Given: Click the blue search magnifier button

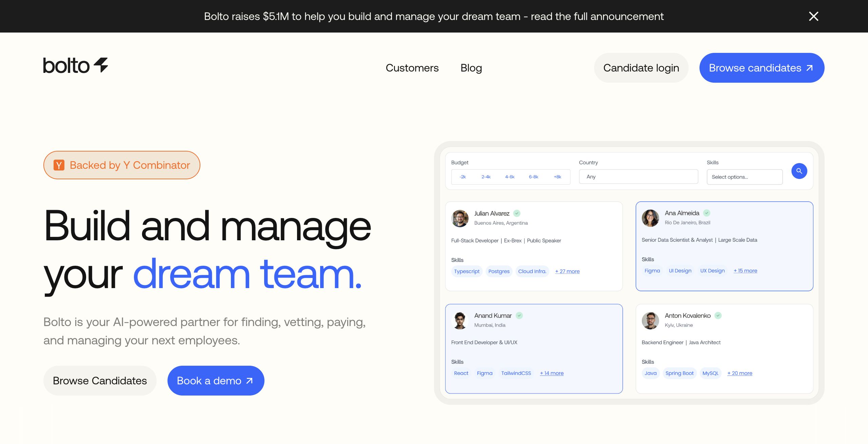Looking at the screenshot, I should (x=799, y=171).
